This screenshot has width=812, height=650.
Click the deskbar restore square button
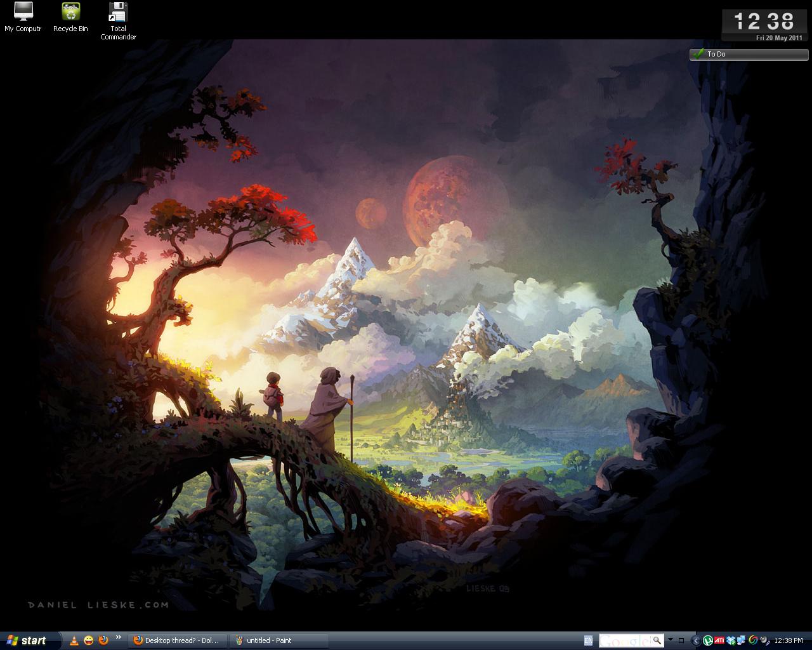click(x=681, y=640)
